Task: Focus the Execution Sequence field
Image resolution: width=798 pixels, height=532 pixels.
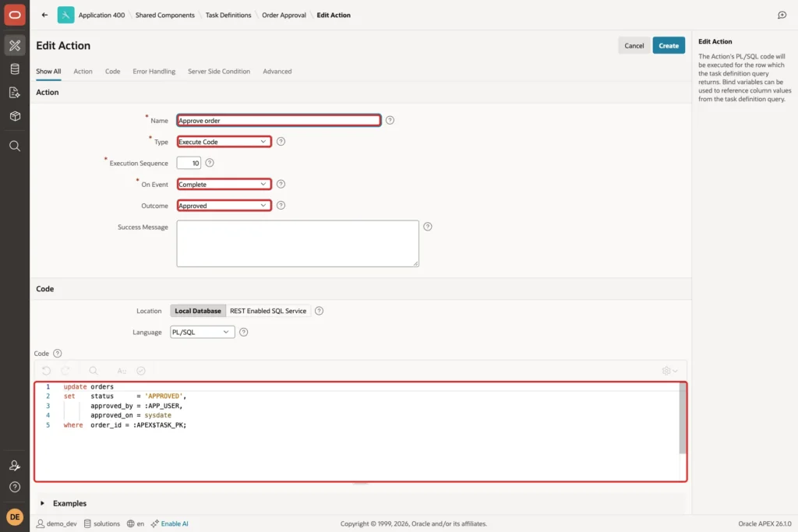Action: [x=189, y=163]
